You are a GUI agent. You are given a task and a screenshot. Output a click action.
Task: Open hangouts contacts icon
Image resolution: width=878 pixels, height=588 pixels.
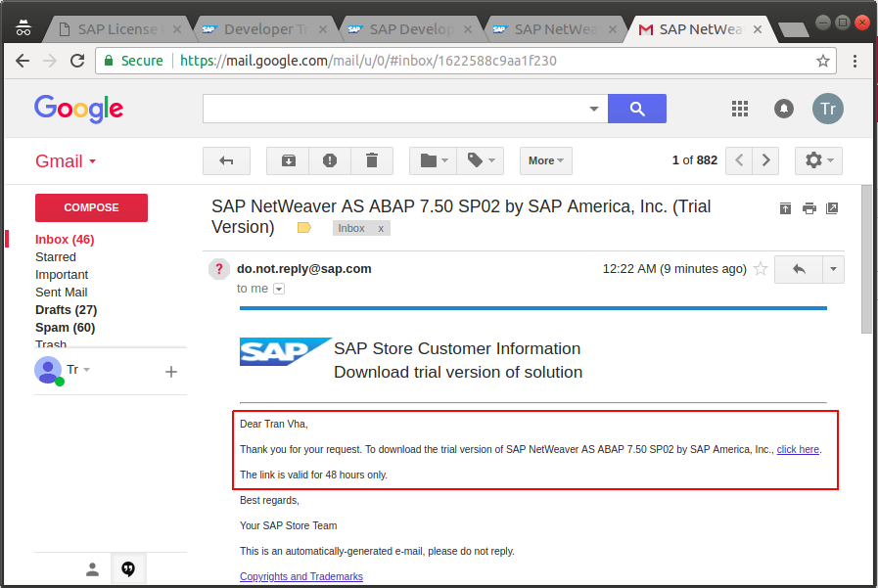pos(92,569)
